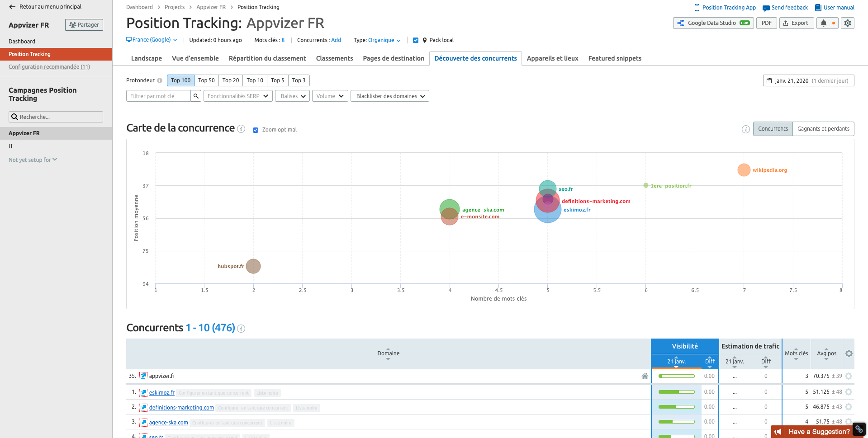Open Blacklister des domaines dropdown
The image size is (868, 438).
coord(390,96)
